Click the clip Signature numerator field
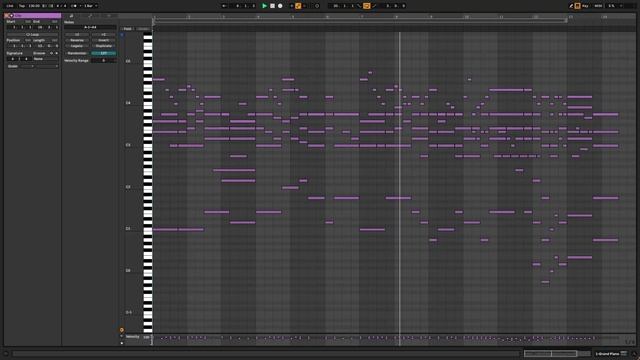The height and width of the screenshot is (360, 640). (x=13, y=59)
